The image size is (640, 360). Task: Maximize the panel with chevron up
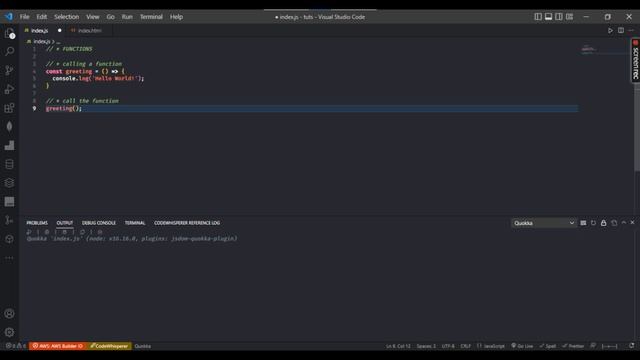[624, 223]
